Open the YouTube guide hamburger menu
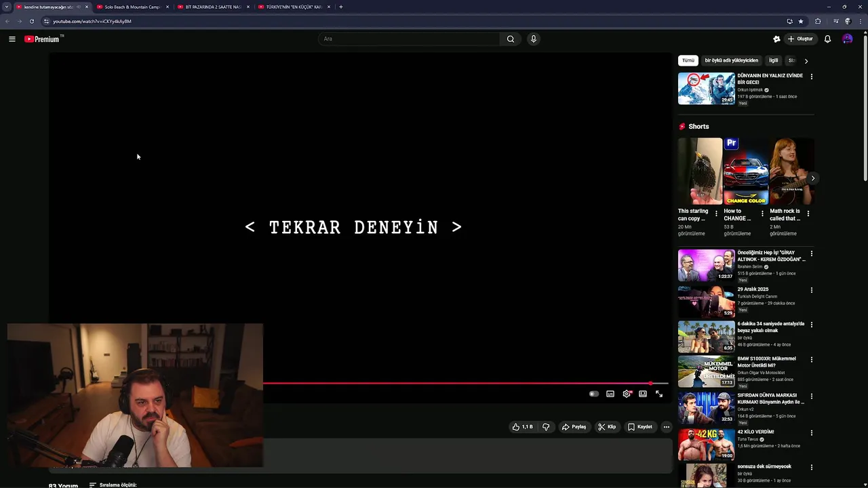Screen dimensions: 868x488 coord(12,39)
